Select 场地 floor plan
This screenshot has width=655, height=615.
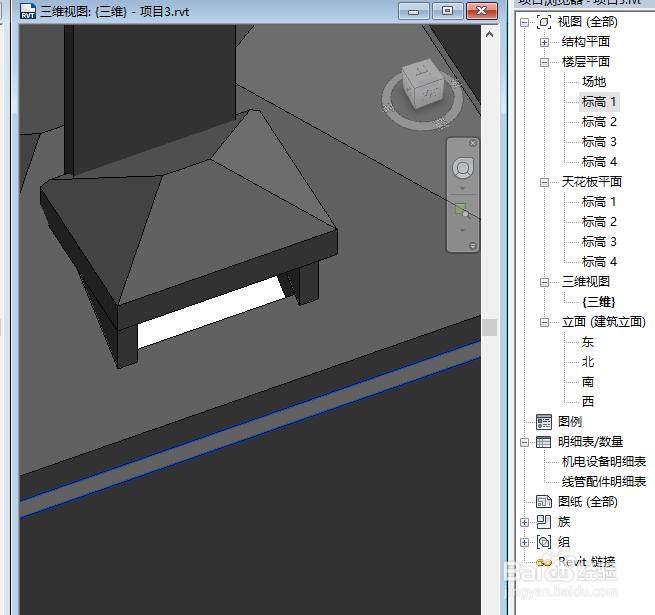coord(594,81)
